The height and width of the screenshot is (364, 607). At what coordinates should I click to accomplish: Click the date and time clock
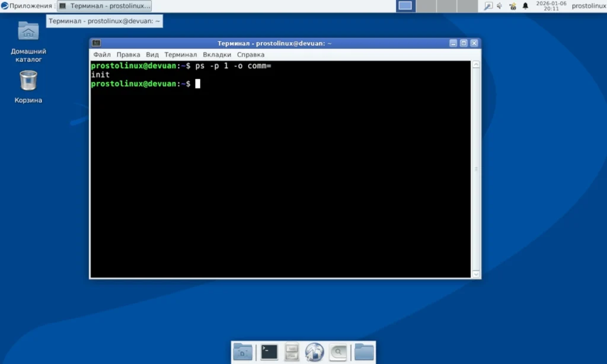551,6
